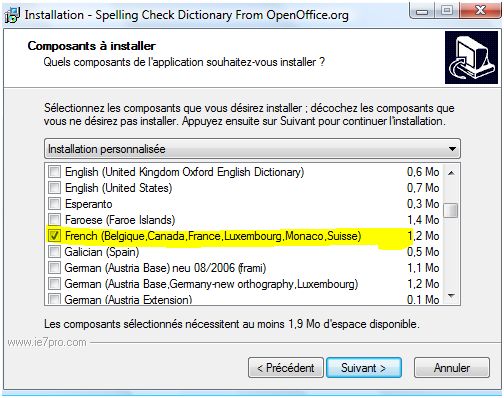
Task: Click the 0,5 Mo size value
Action: (423, 252)
